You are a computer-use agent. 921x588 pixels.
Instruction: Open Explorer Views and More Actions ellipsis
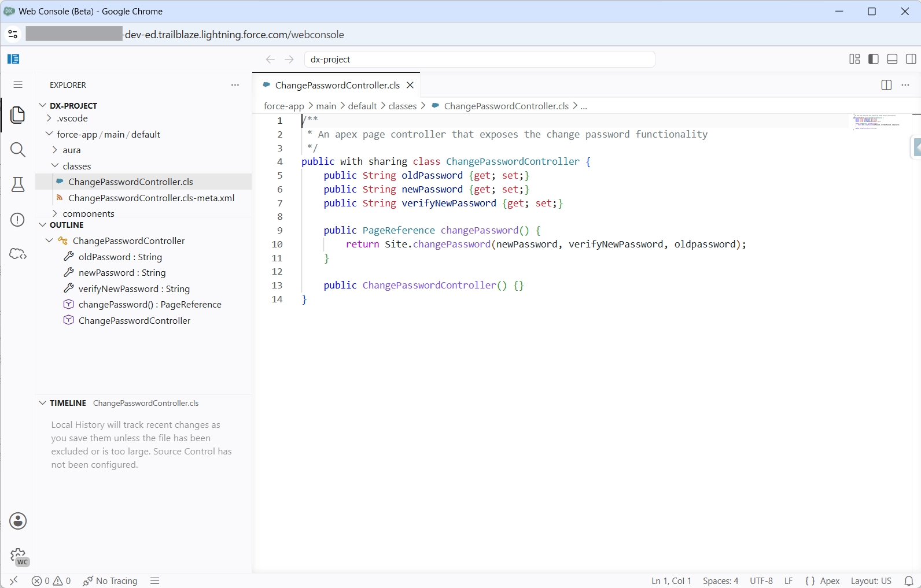click(235, 85)
